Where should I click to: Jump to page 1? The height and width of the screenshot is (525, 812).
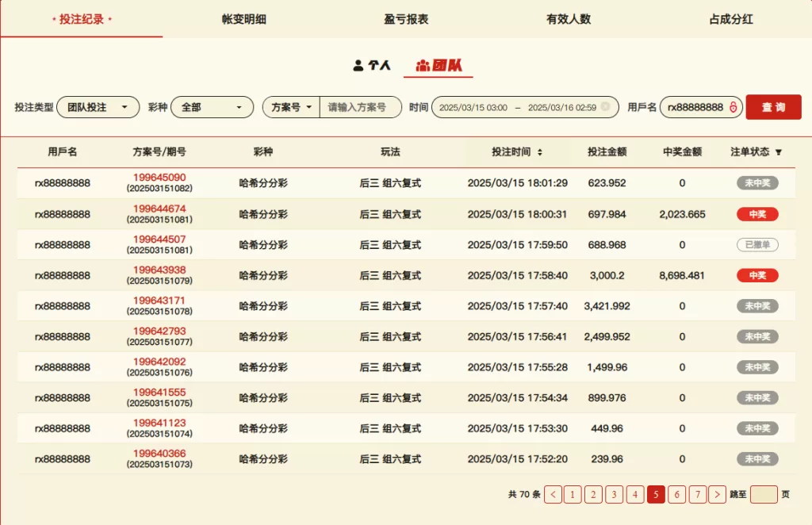[x=573, y=494]
